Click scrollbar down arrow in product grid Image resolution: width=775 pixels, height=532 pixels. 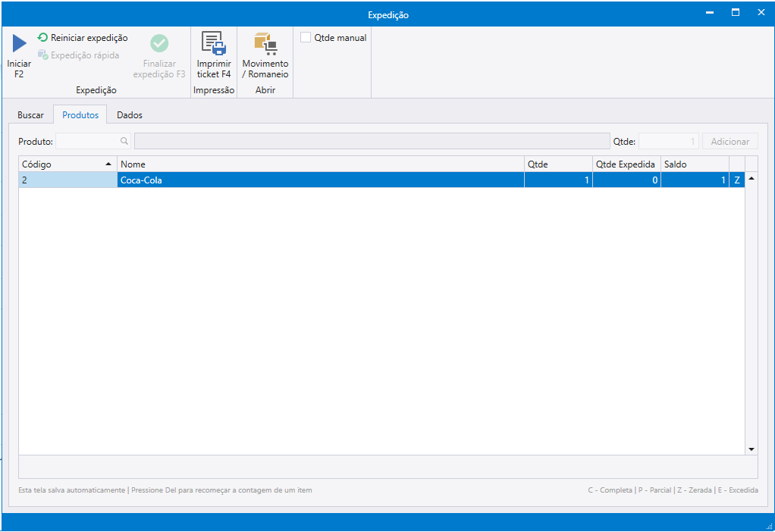751,449
